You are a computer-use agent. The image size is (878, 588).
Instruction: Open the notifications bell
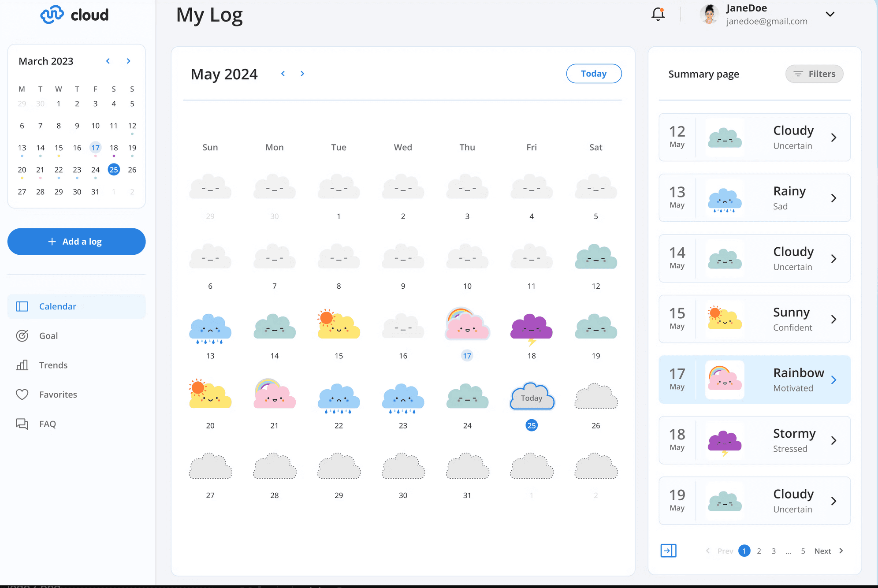[658, 14]
